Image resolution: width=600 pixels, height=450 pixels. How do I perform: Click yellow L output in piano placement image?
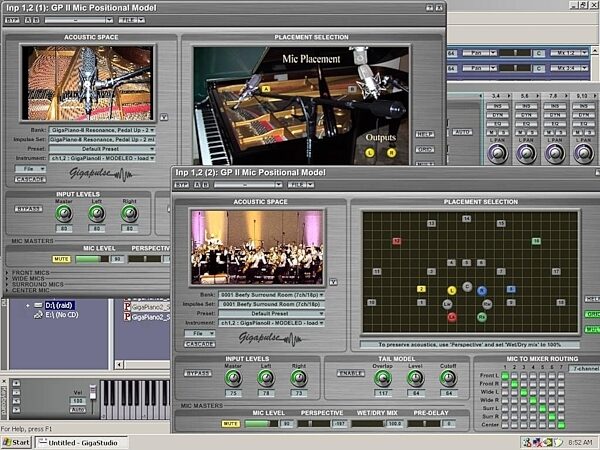pyautogui.click(x=370, y=153)
